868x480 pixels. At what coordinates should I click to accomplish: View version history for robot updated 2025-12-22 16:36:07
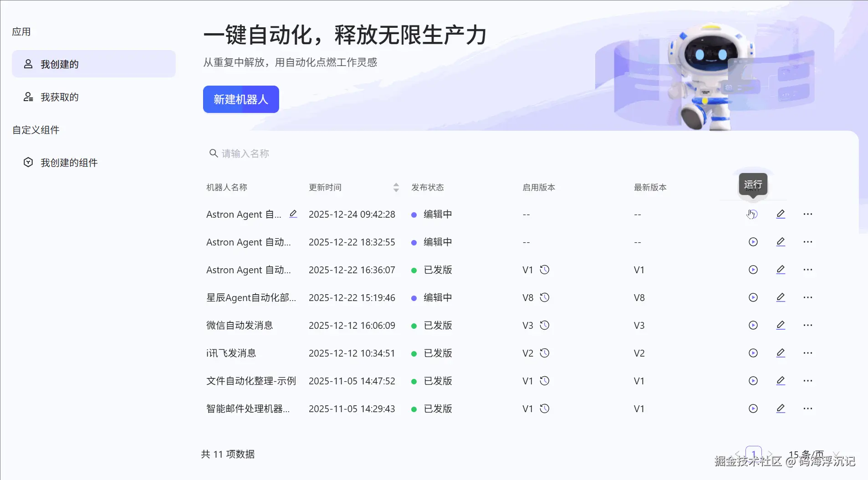point(545,270)
